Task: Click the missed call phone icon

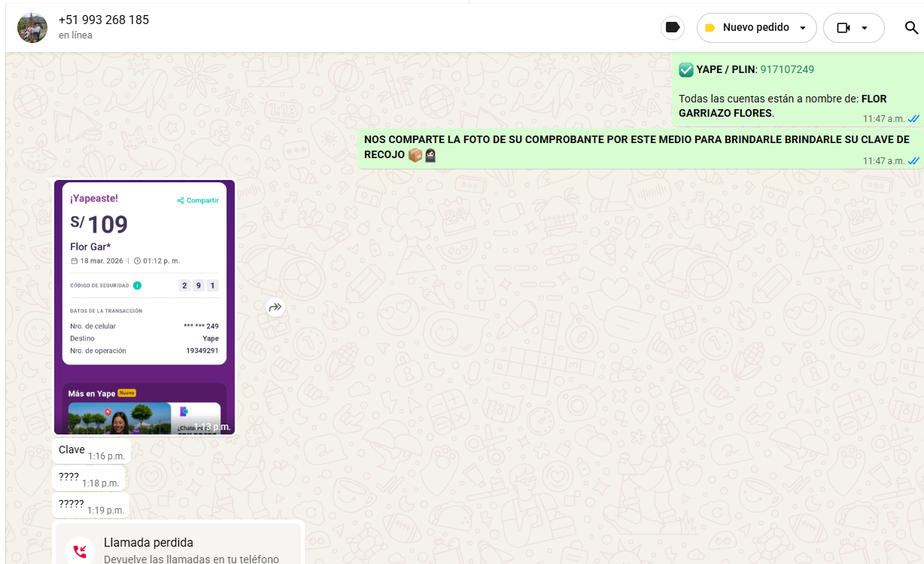Action: tap(80, 550)
